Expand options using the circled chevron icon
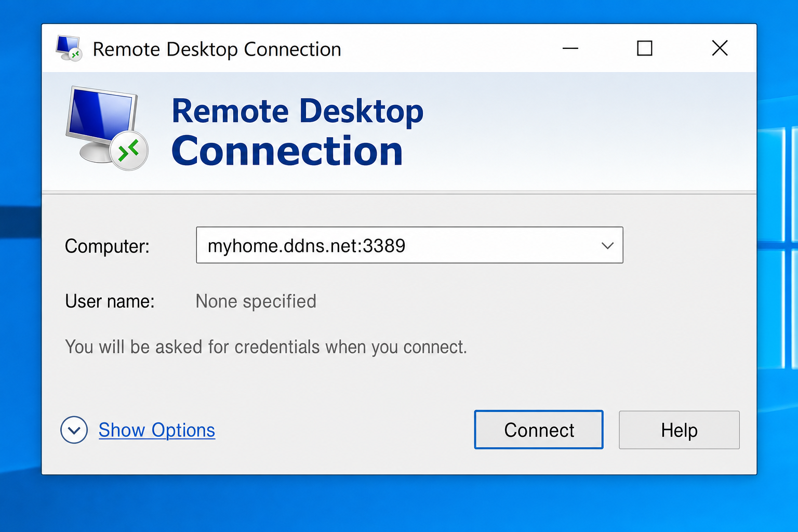This screenshot has width=798, height=532. [74, 430]
